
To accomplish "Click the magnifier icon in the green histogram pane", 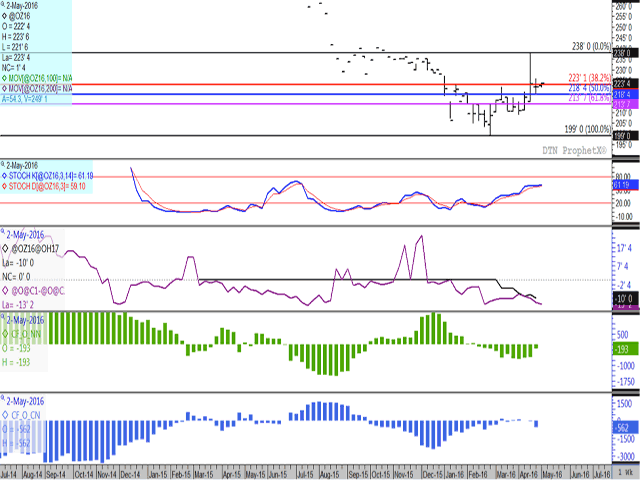I will pyautogui.click(x=4, y=317).
